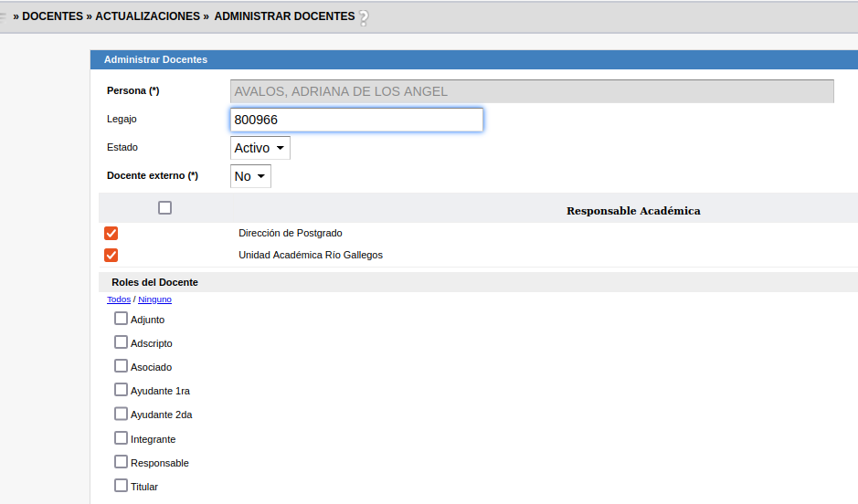Check the header select-all checkbox for Responsable Académica
Image resolution: width=858 pixels, height=504 pixels.
click(164, 208)
